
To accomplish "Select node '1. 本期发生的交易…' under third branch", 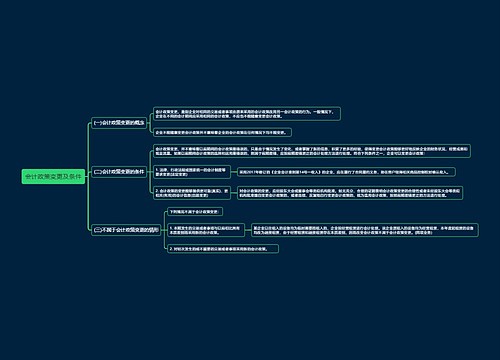I will coord(206,230).
